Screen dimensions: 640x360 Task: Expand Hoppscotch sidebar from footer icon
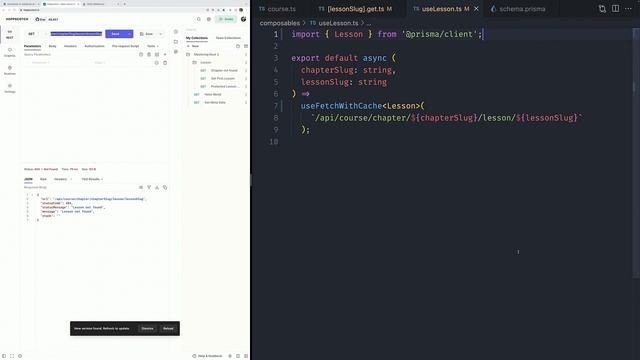point(4,356)
